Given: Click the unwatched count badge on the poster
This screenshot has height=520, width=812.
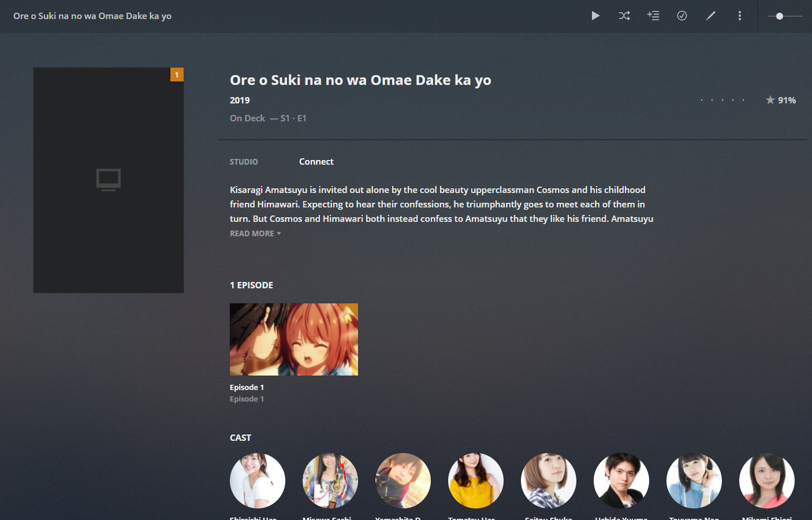Looking at the screenshot, I should coord(177,74).
